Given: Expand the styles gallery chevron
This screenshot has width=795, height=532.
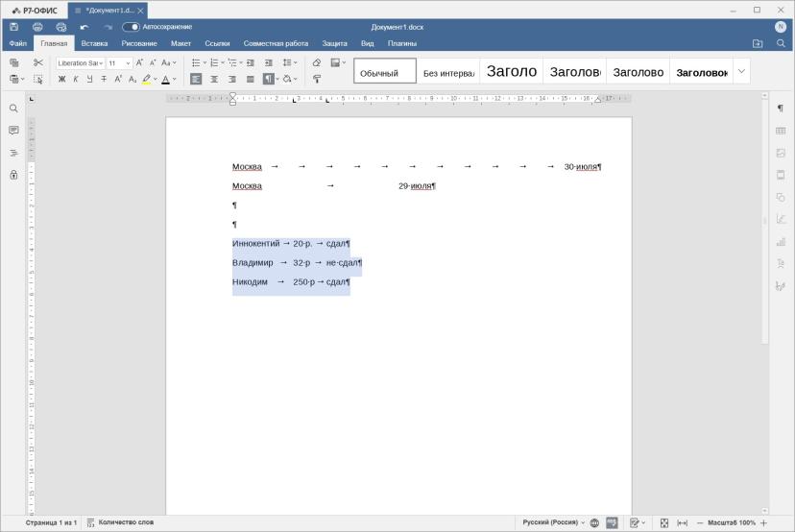Looking at the screenshot, I should point(741,71).
